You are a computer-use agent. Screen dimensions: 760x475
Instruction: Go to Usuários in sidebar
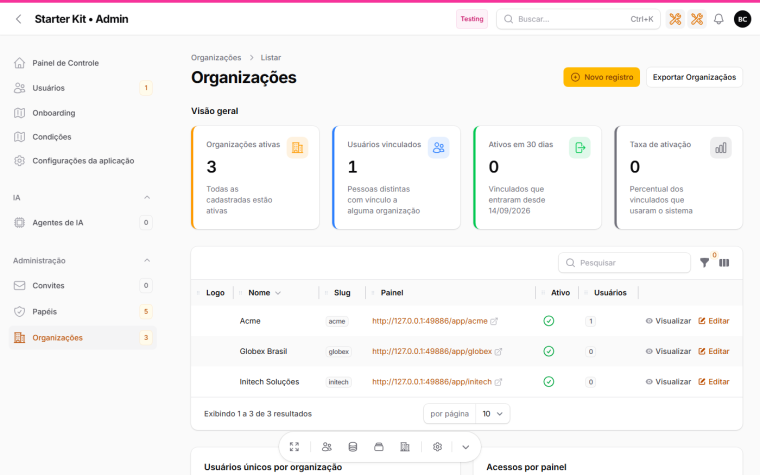[82, 88]
